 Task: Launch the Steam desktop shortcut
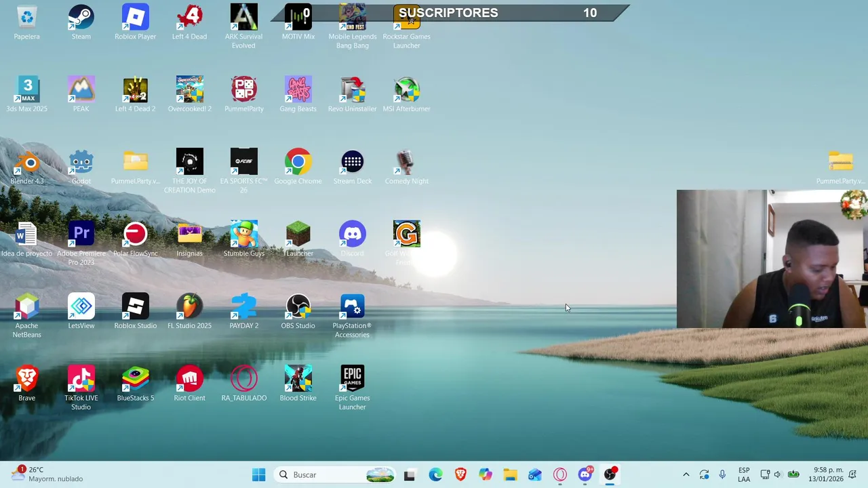pyautogui.click(x=81, y=22)
